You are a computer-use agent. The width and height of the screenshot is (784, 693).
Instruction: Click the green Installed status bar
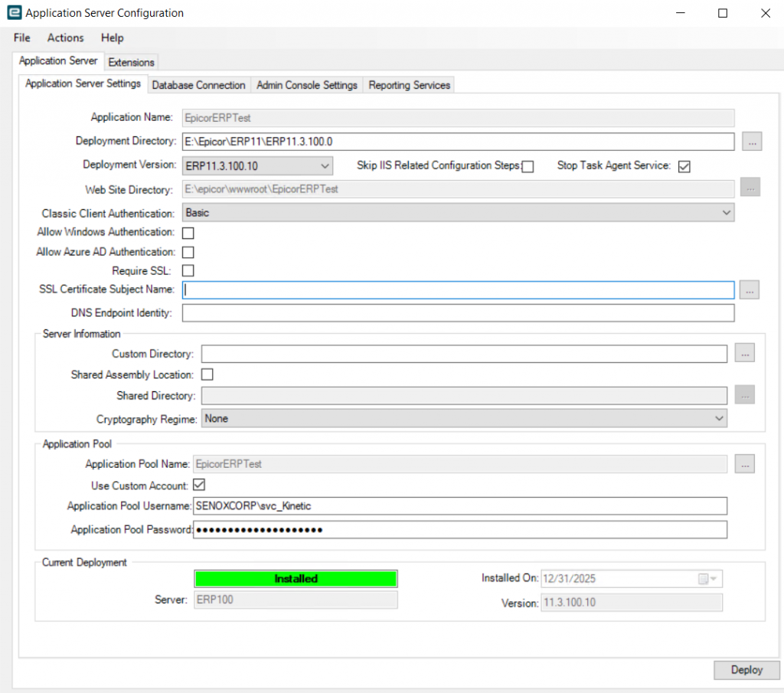click(x=296, y=579)
